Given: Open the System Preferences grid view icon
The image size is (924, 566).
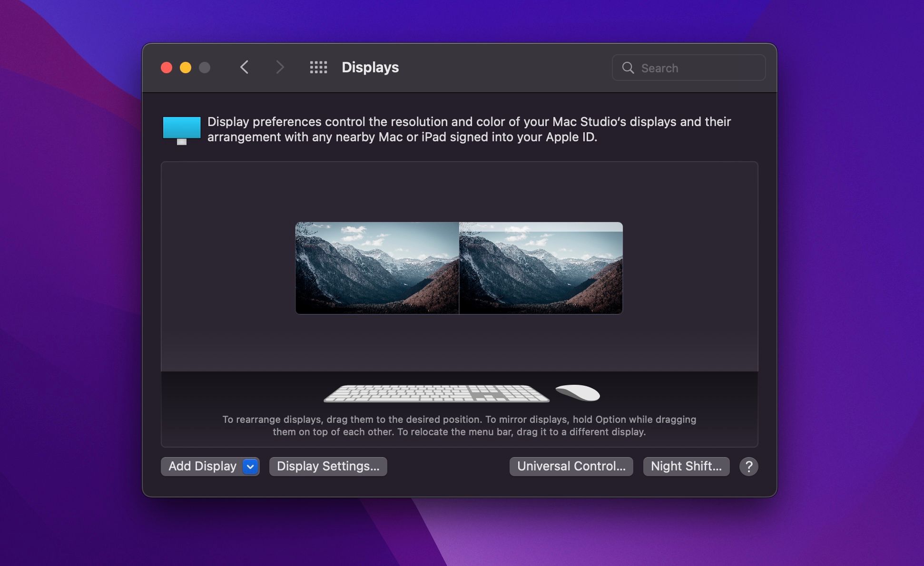Looking at the screenshot, I should click(x=319, y=67).
